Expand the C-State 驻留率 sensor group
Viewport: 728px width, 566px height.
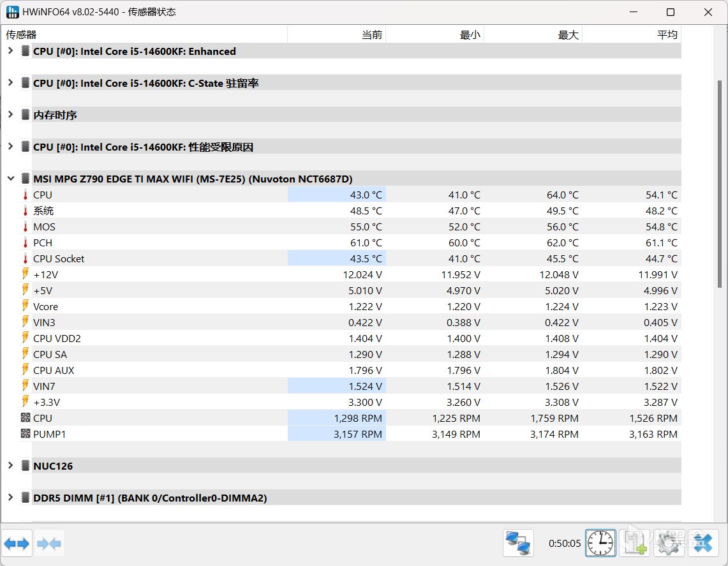pyautogui.click(x=10, y=83)
